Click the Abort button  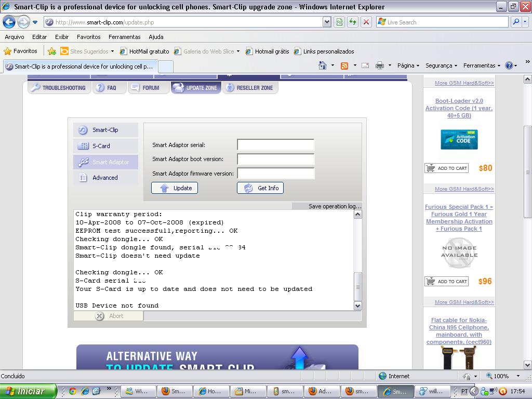tap(109, 316)
